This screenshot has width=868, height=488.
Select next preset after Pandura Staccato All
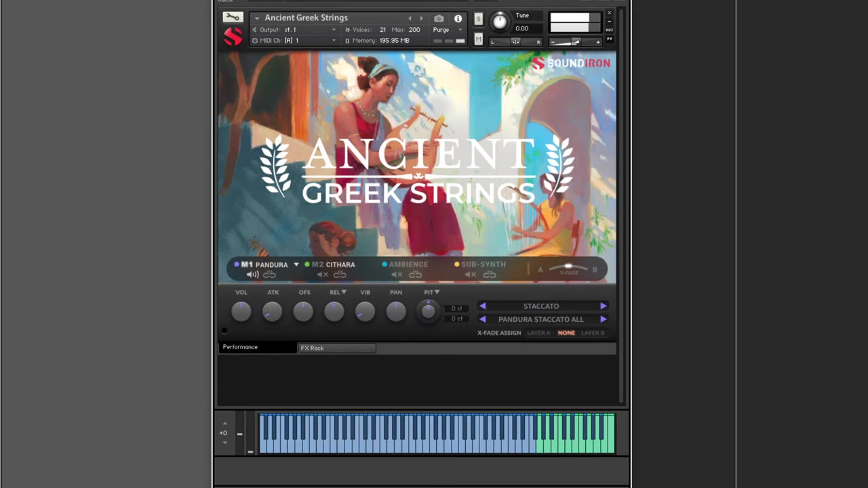coord(603,319)
